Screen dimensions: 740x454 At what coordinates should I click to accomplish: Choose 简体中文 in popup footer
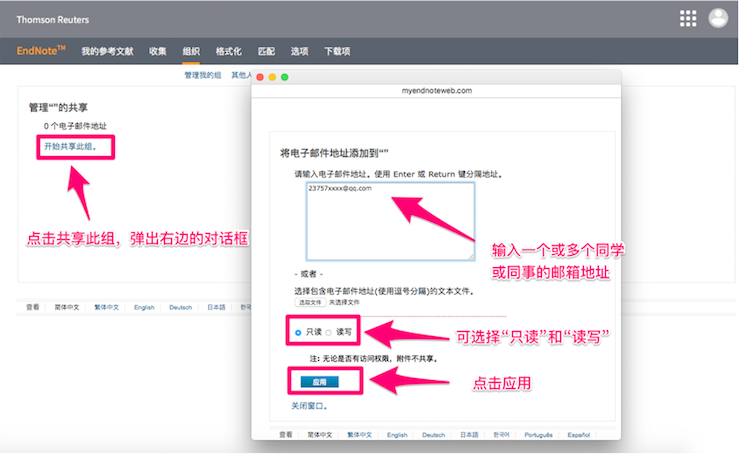coord(320,435)
